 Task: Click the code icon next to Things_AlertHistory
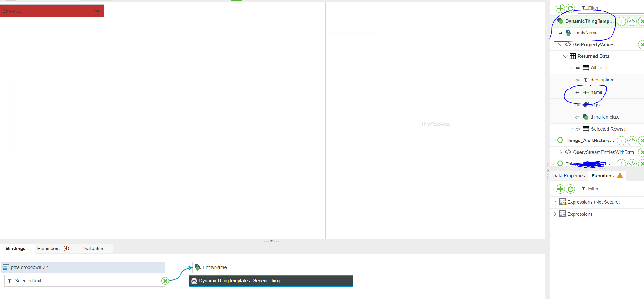[632, 141]
